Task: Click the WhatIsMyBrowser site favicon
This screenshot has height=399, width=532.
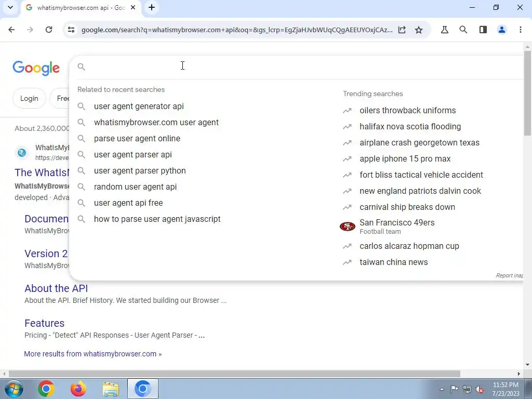Action: 22,153
